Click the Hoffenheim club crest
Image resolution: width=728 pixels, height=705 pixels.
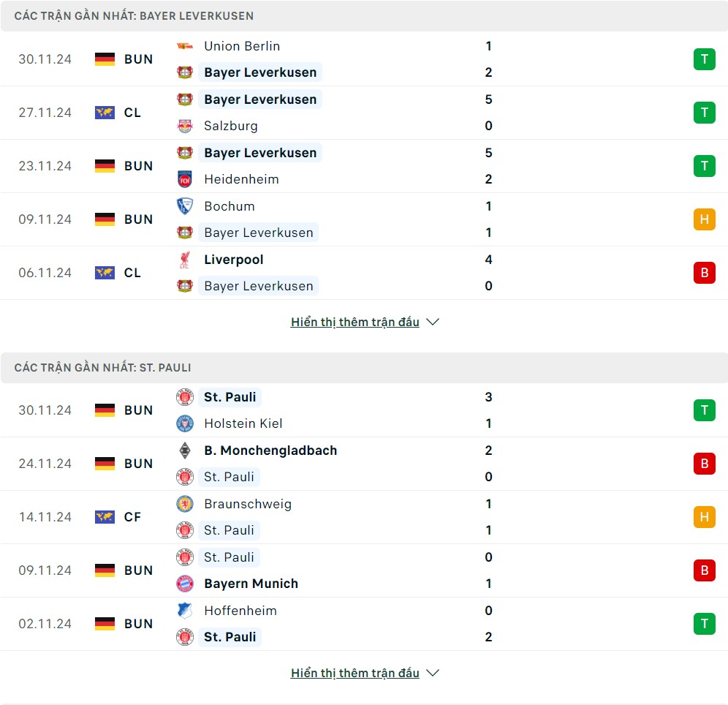[x=184, y=611]
